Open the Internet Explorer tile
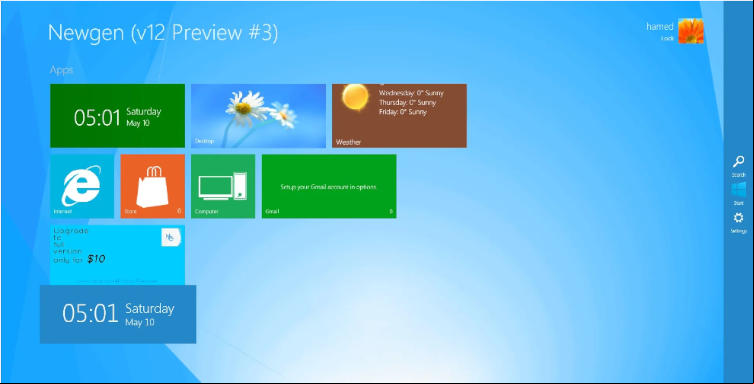Screen dimensions: 754x384 pos(82,186)
